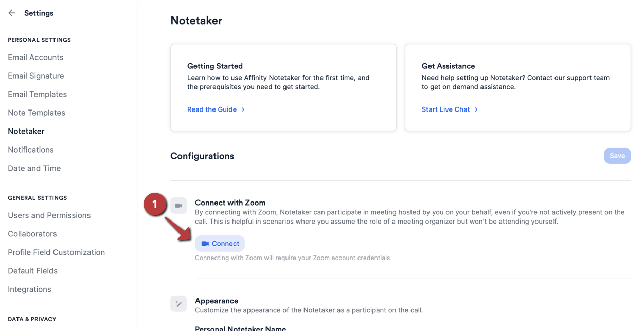Open Date and Time settings
Viewport: 644px width, 331px height.
point(34,168)
